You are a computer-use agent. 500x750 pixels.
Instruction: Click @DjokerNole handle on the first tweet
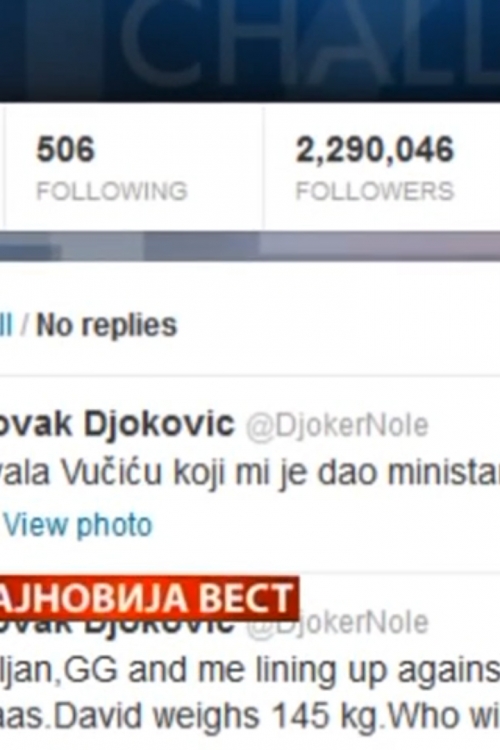[x=337, y=426]
